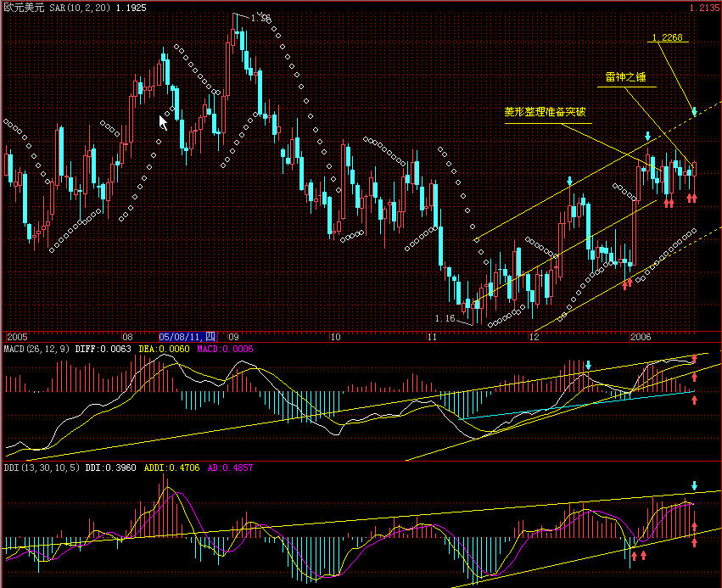Click the 10 month marker on date axis
This screenshot has height=588, width=722.
point(336,337)
